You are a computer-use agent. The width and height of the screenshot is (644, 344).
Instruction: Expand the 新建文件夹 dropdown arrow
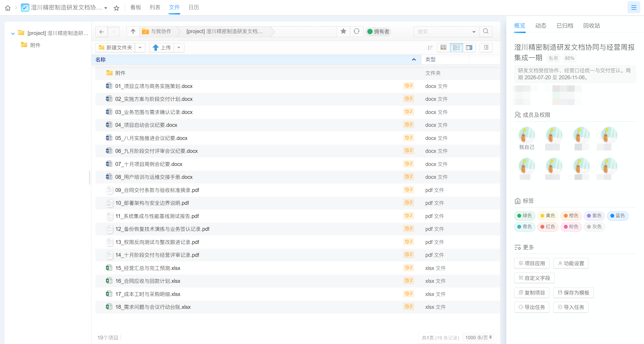coord(140,48)
